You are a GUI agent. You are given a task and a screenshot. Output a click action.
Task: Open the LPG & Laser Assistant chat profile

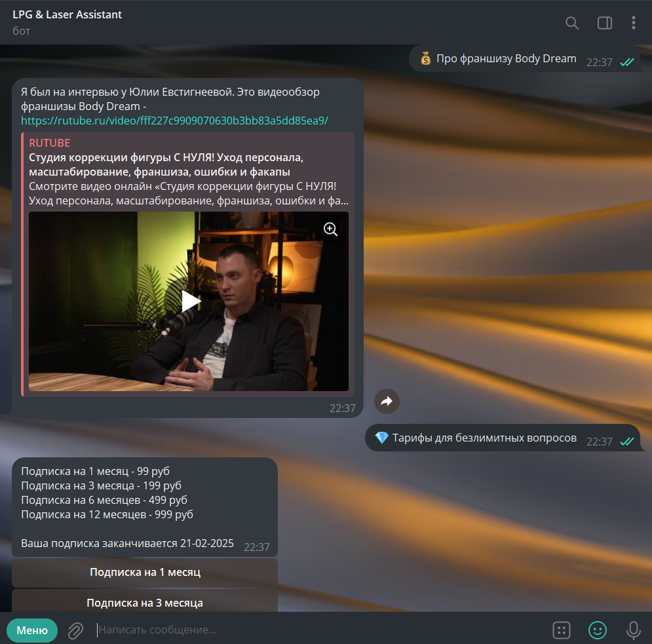pos(67,14)
